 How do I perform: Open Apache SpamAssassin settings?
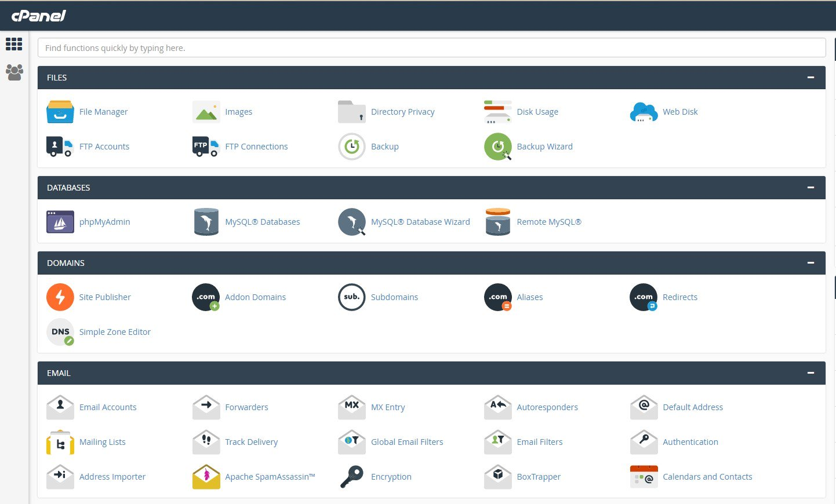tap(270, 476)
